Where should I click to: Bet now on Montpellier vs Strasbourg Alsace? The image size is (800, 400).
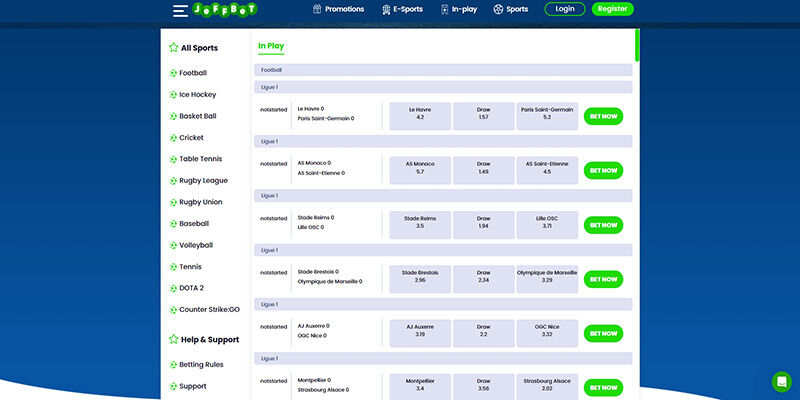[x=604, y=388]
